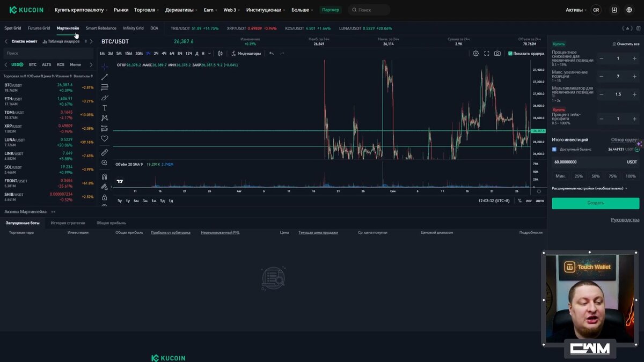The height and width of the screenshot is (362, 644).
Task: Enable magnet mode on the chart
Action: click(x=104, y=177)
